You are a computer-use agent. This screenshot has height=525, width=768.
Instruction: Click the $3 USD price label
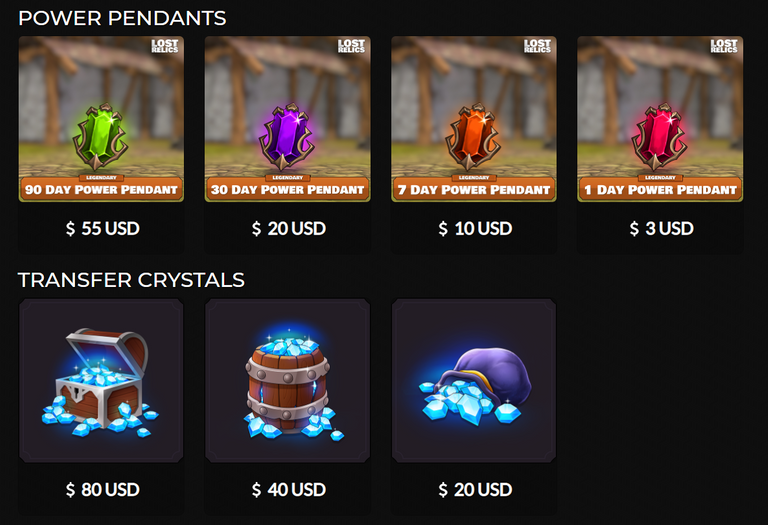tap(661, 228)
